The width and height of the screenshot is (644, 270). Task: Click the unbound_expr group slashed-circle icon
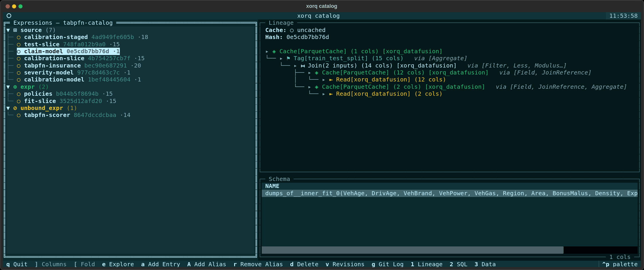click(x=15, y=108)
